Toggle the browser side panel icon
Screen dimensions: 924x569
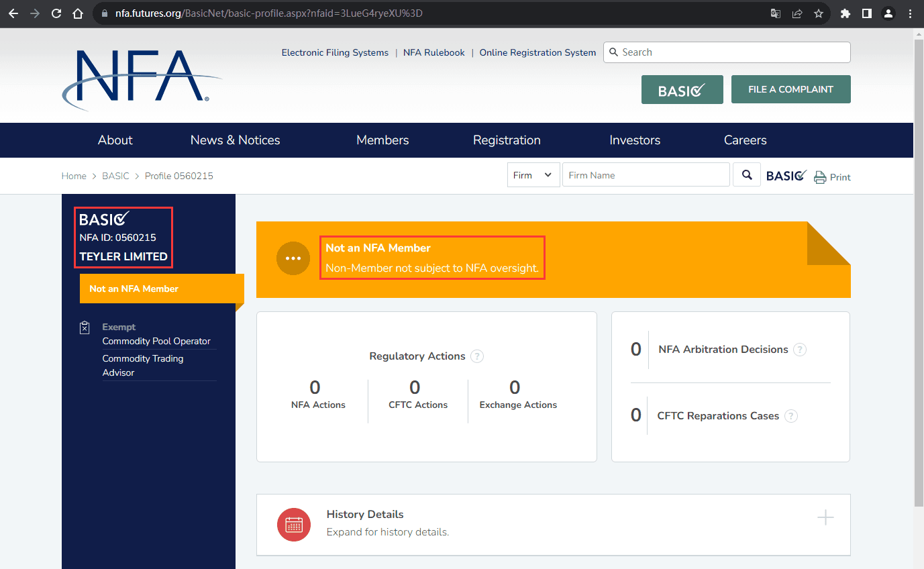click(867, 13)
